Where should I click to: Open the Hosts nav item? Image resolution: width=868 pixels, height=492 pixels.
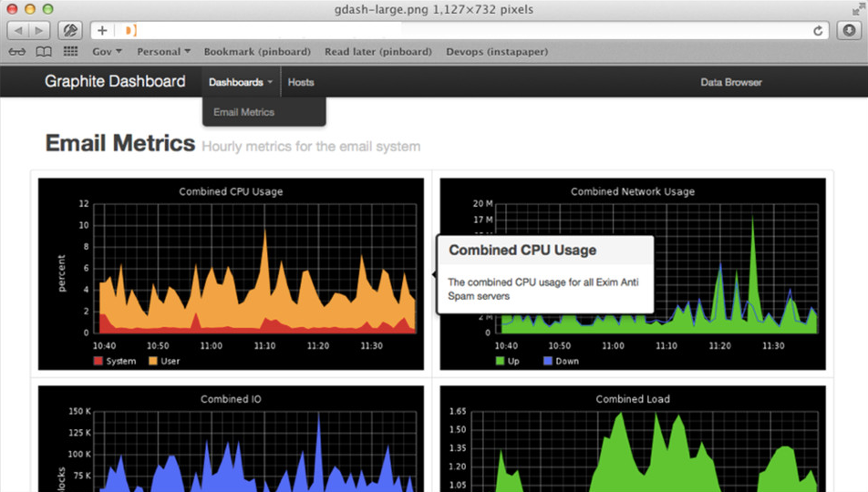pyautogui.click(x=301, y=82)
